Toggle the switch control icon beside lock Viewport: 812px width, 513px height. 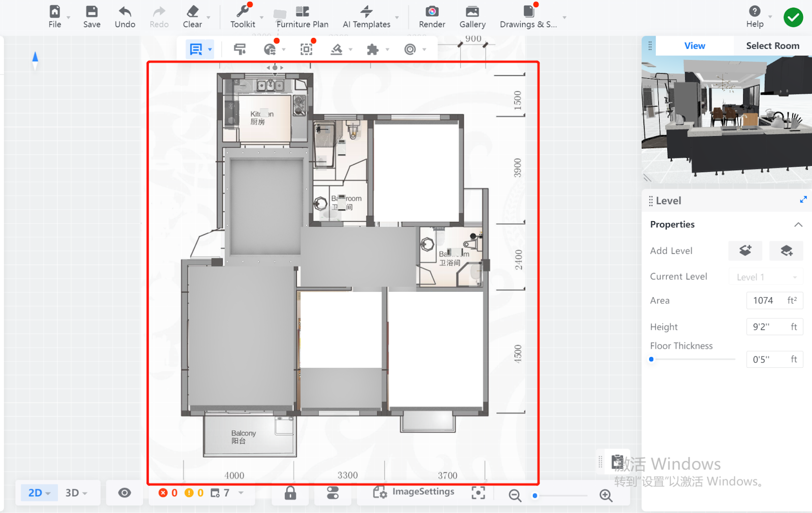[332, 493]
